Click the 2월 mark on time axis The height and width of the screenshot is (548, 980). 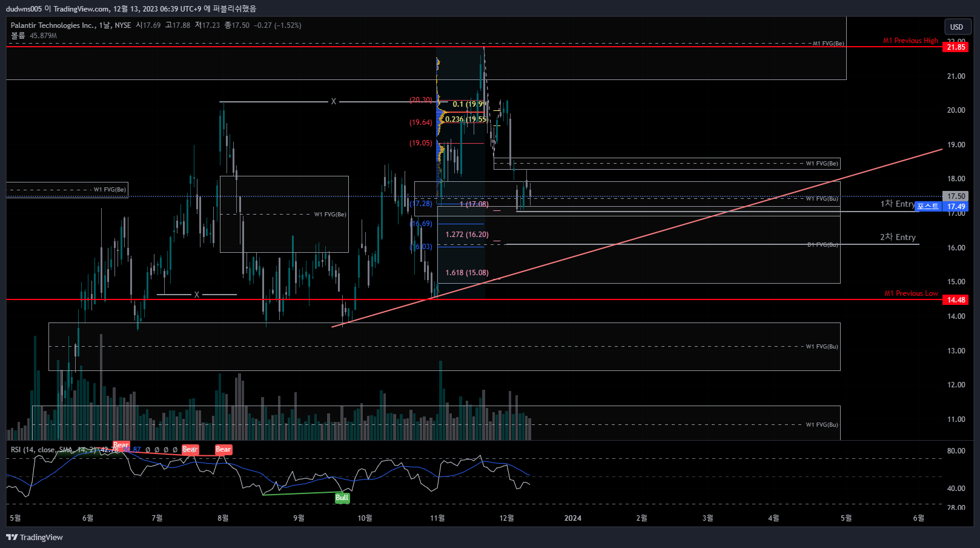641,518
